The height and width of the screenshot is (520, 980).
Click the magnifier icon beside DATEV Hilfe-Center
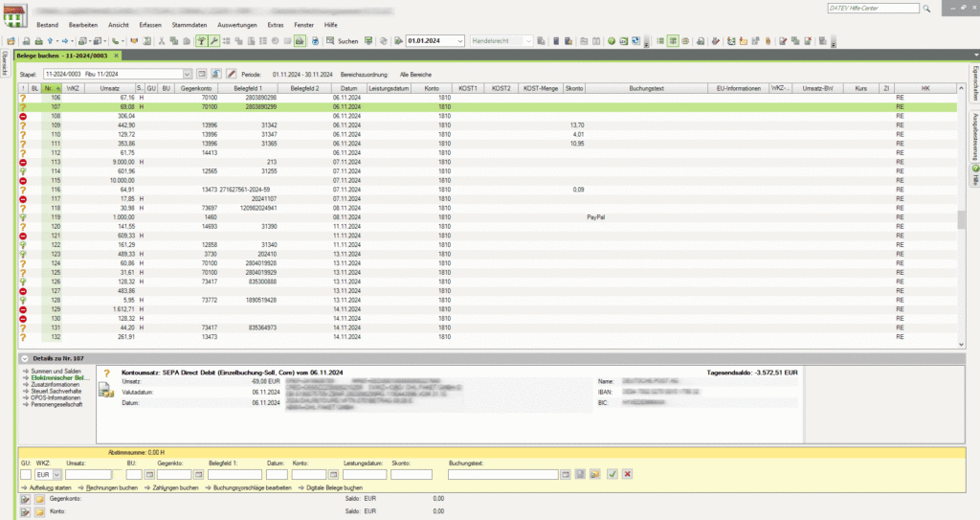pyautogui.click(x=926, y=8)
